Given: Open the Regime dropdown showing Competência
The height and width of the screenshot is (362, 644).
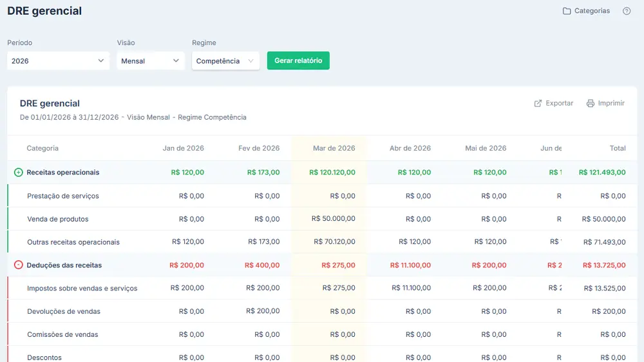Looking at the screenshot, I should 225,61.
